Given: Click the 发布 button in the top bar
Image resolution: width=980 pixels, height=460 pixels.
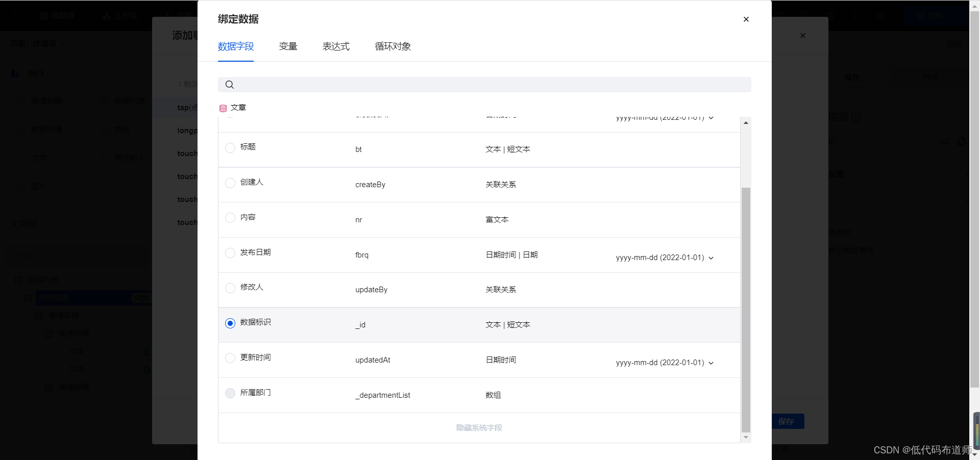Looking at the screenshot, I should [x=930, y=16].
